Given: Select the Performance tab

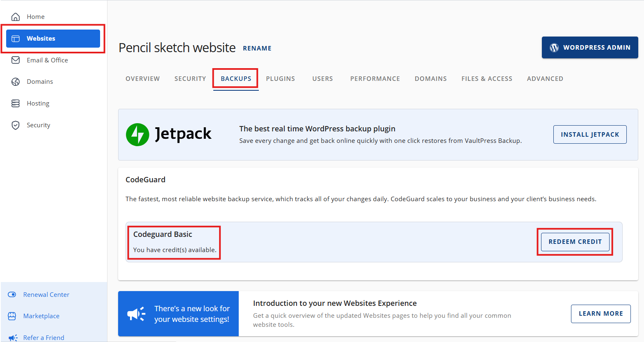Looking at the screenshot, I should point(375,79).
